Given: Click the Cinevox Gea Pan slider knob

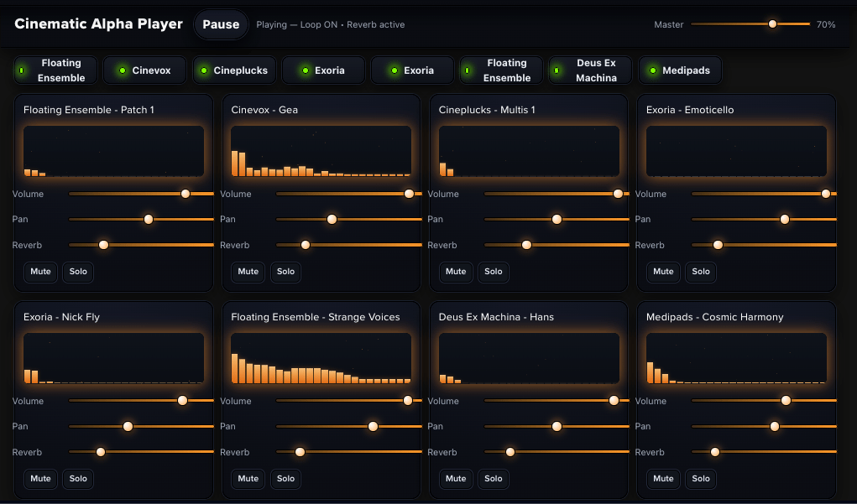Looking at the screenshot, I should coord(332,220).
